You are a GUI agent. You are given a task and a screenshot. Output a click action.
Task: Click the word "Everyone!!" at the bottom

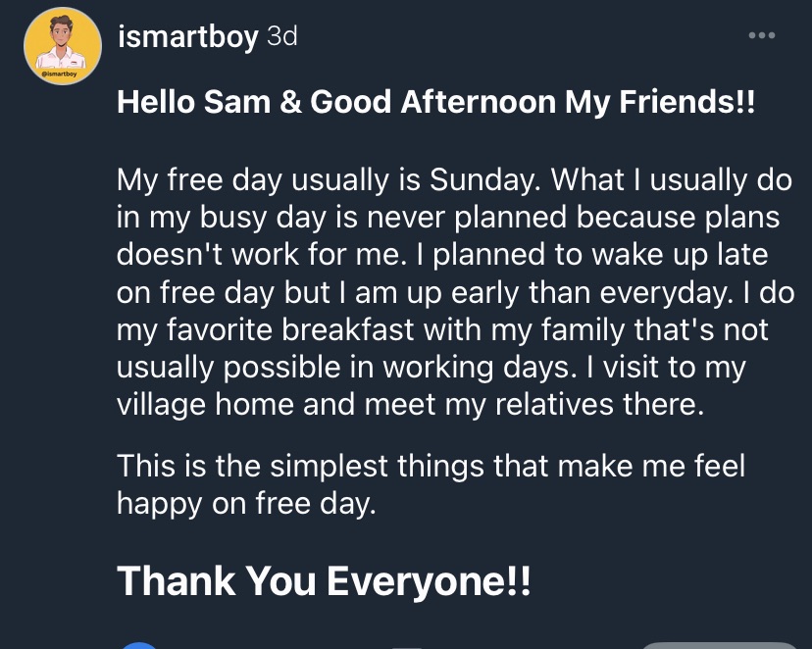428,581
